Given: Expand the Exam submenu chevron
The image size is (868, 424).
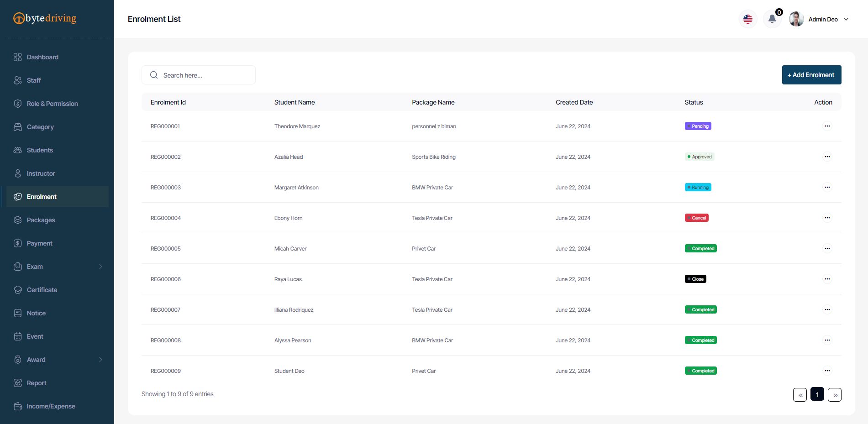Looking at the screenshot, I should pos(100,267).
